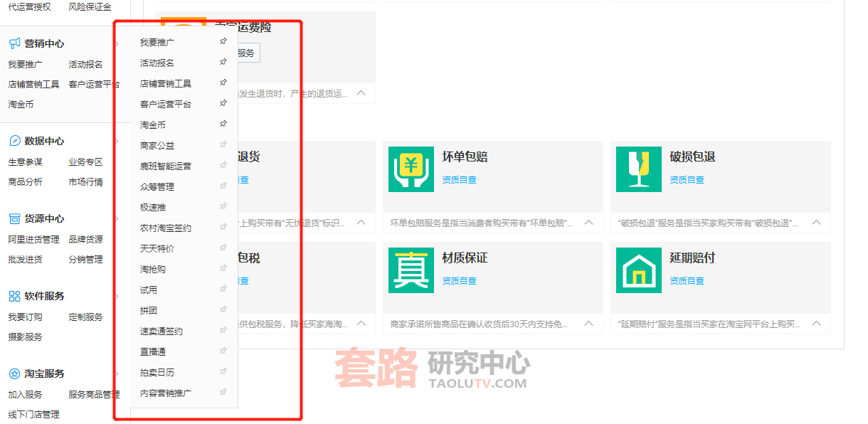Expand chevron under the 包税 card

[361, 324]
